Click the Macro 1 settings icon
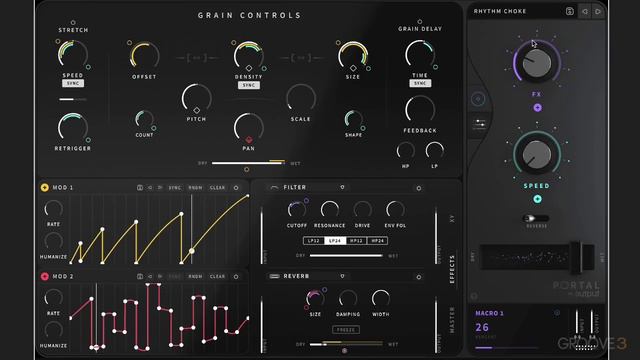Image resolution: width=640 pixels, height=360 pixels. tap(557, 313)
